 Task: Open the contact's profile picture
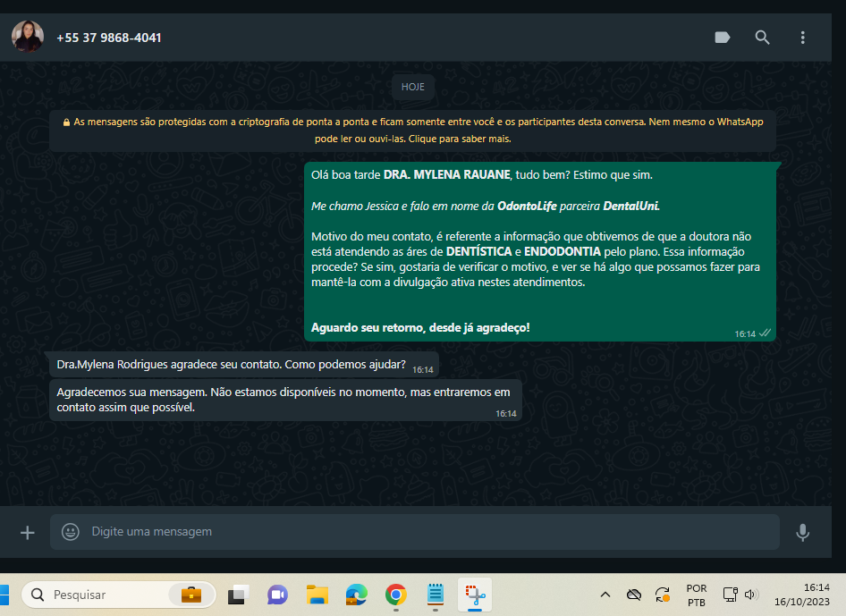point(28,37)
